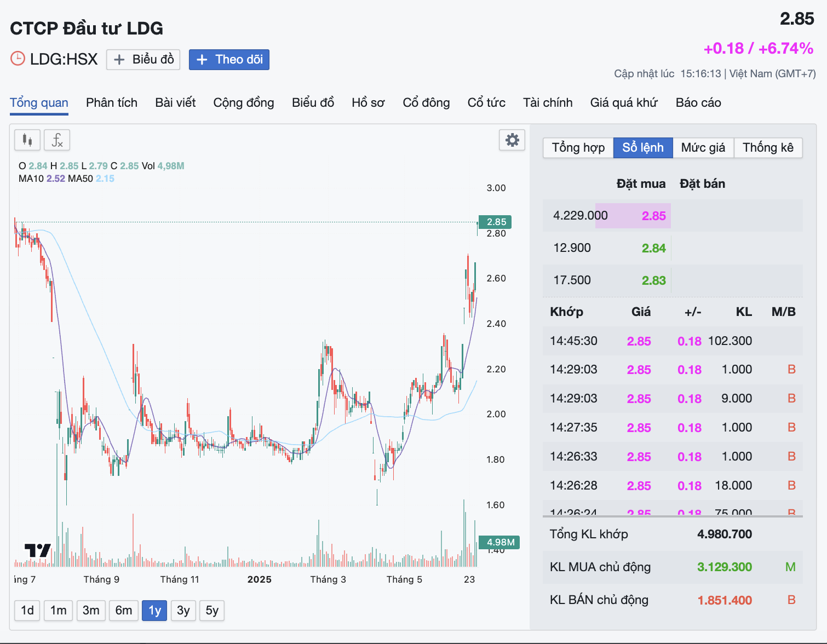Set chart range to 5y

click(212, 611)
